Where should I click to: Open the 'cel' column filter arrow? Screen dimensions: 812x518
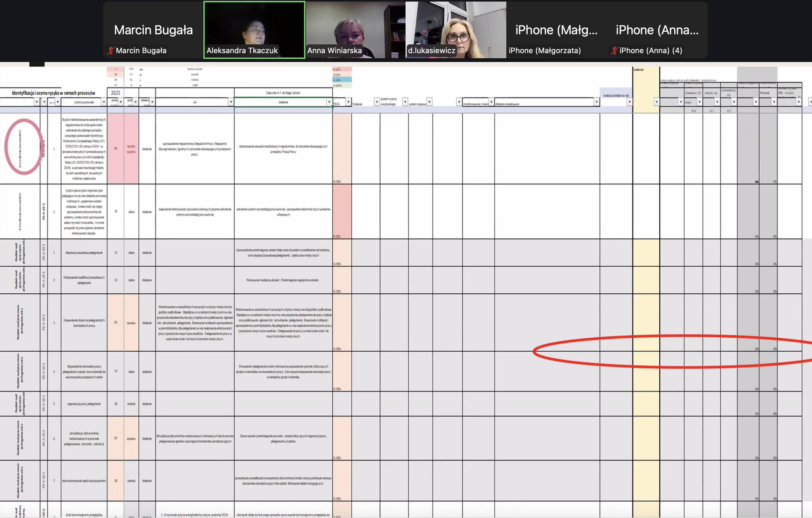(231, 102)
